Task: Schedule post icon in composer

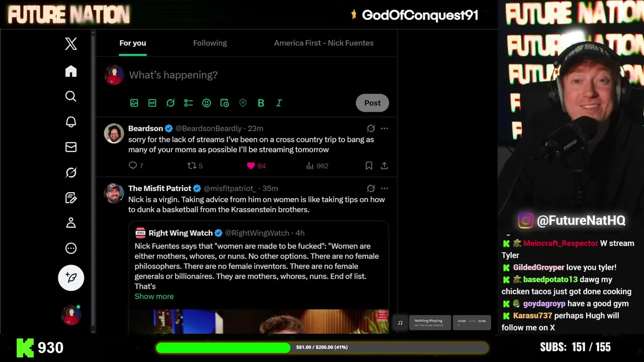Action: pos(225,103)
